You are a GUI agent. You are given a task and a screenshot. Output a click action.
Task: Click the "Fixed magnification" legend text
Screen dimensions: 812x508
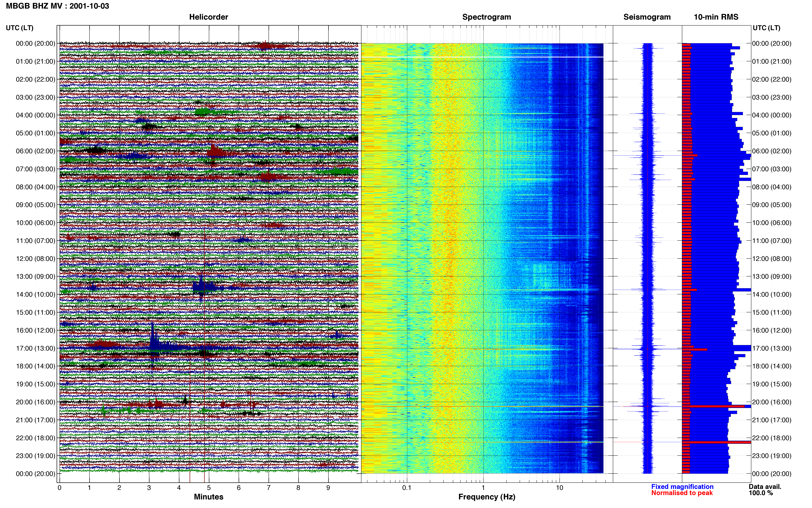pyautogui.click(x=682, y=486)
